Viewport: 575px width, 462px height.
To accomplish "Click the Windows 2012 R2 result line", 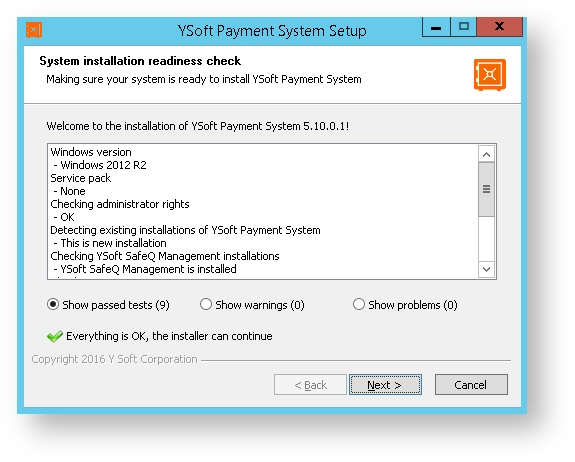I will [x=100, y=165].
